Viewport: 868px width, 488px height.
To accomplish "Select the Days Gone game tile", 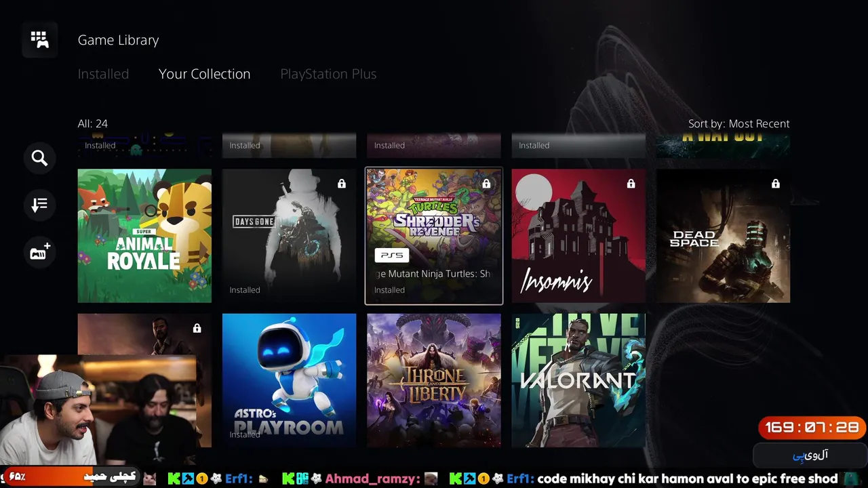I will (289, 236).
